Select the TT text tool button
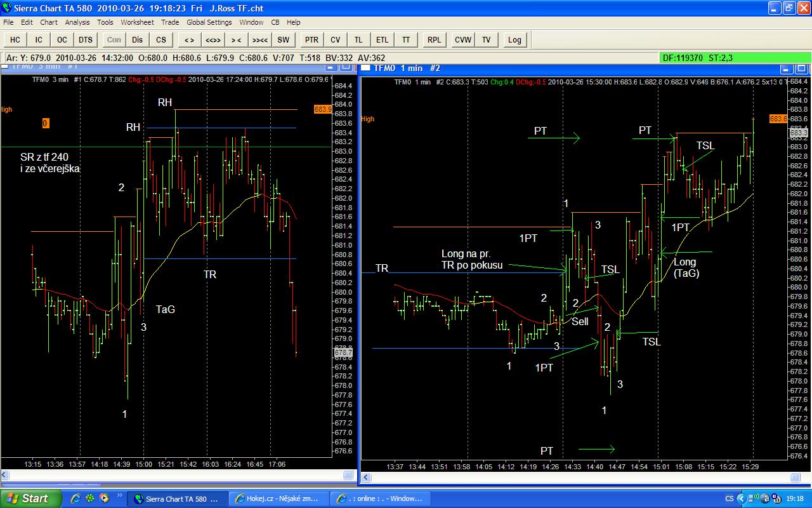This screenshot has width=812, height=508. tap(405, 39)
